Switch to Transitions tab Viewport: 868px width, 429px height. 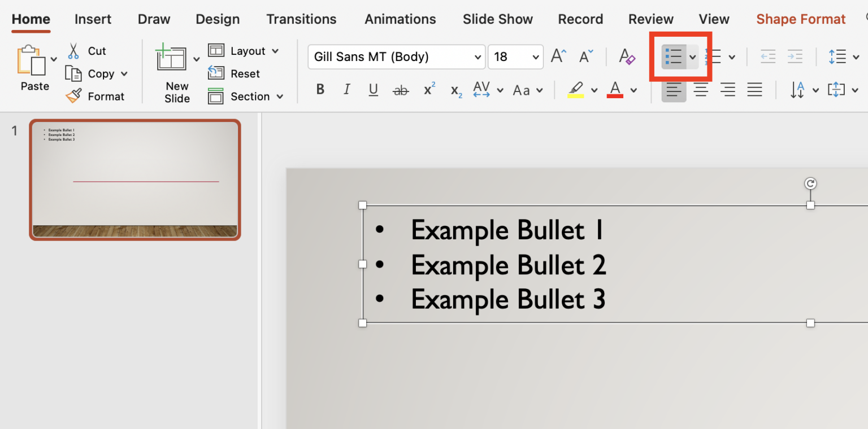point(301,19)
